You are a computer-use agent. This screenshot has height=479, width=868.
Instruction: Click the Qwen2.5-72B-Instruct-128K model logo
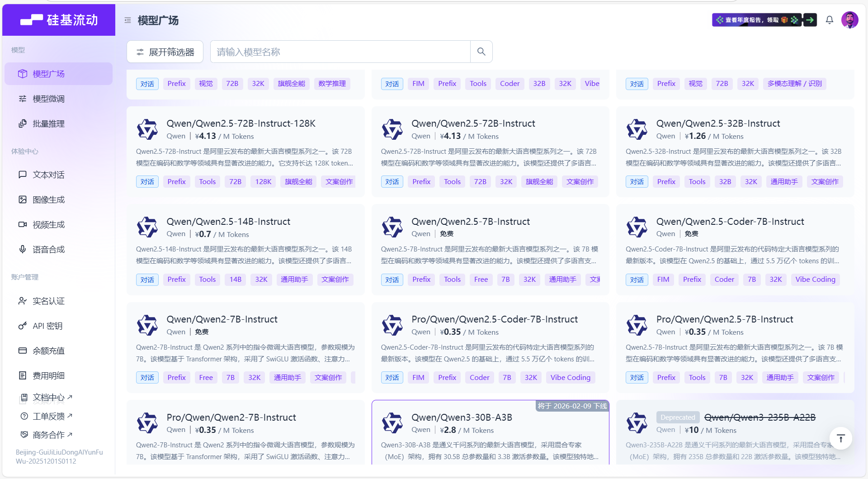click(147, 129)
